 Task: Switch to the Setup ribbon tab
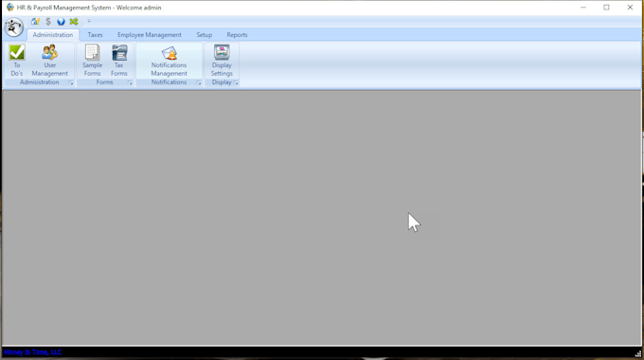click(x=205, y=35)
